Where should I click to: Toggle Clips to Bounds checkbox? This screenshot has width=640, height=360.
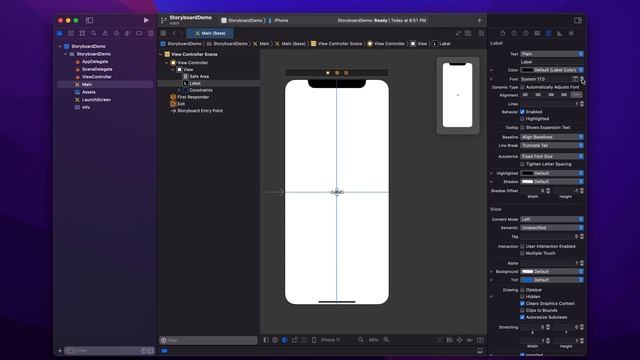point(522,310)
